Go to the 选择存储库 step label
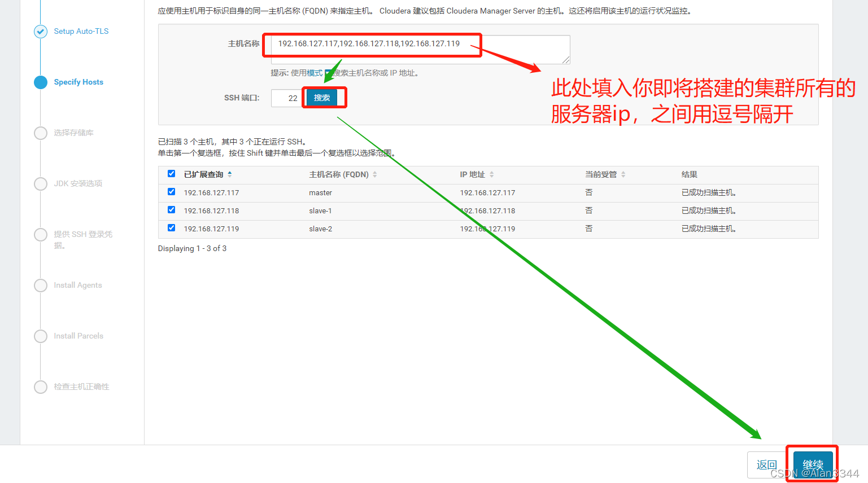This screenshot has width=868, height=483. pyautogui.click(x=74, y=133)
